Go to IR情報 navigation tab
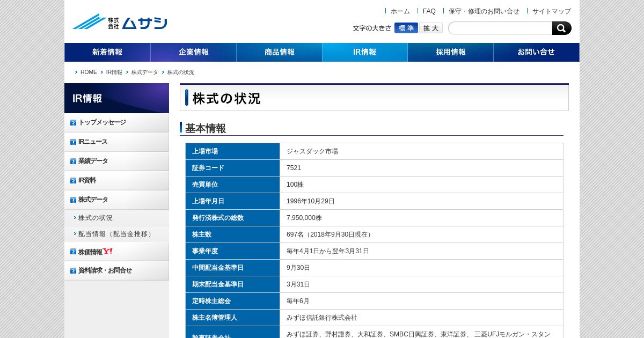The height and width of the screenshot is (338, 644). (365, 52)
